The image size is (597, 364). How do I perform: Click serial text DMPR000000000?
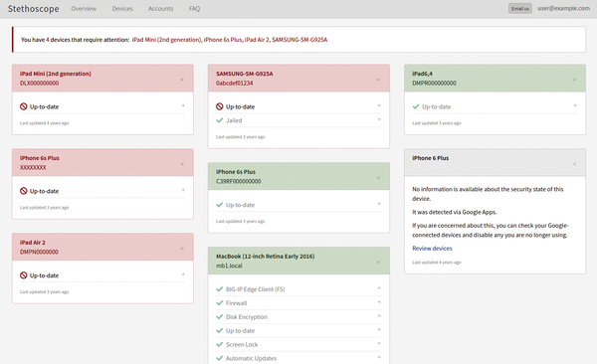434,83
